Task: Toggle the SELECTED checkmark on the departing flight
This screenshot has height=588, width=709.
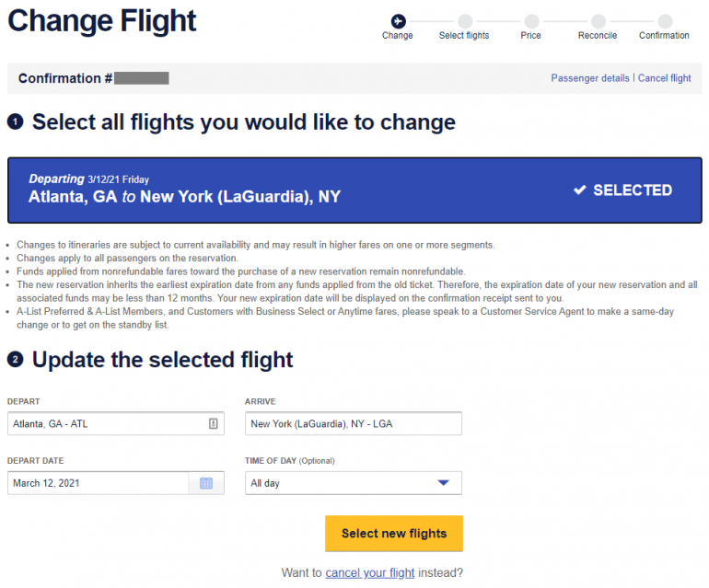Action: coord(579,190)
